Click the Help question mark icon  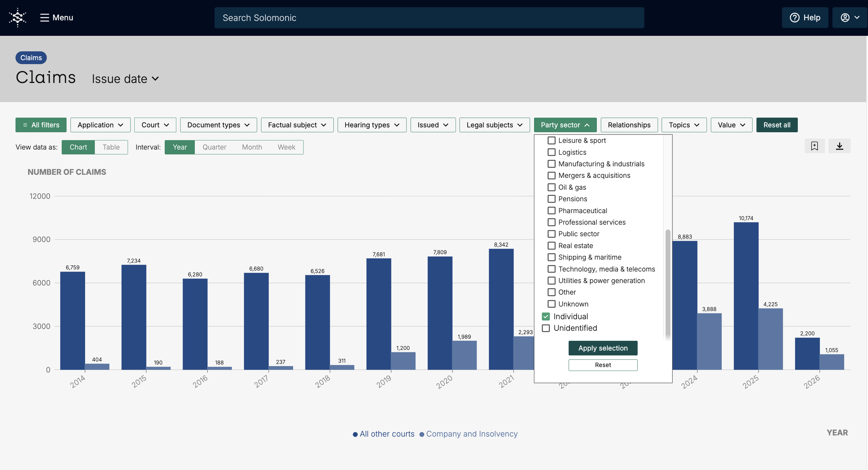pos(794,18)
